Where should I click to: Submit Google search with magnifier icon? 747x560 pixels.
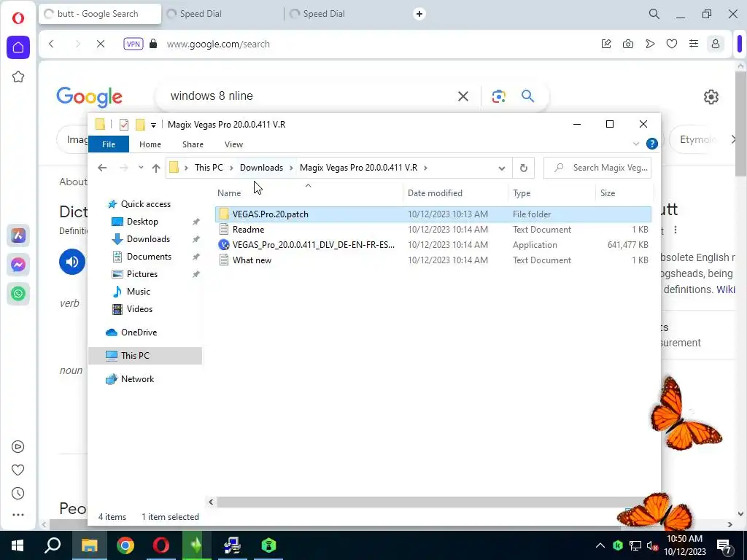pos(527,96)
